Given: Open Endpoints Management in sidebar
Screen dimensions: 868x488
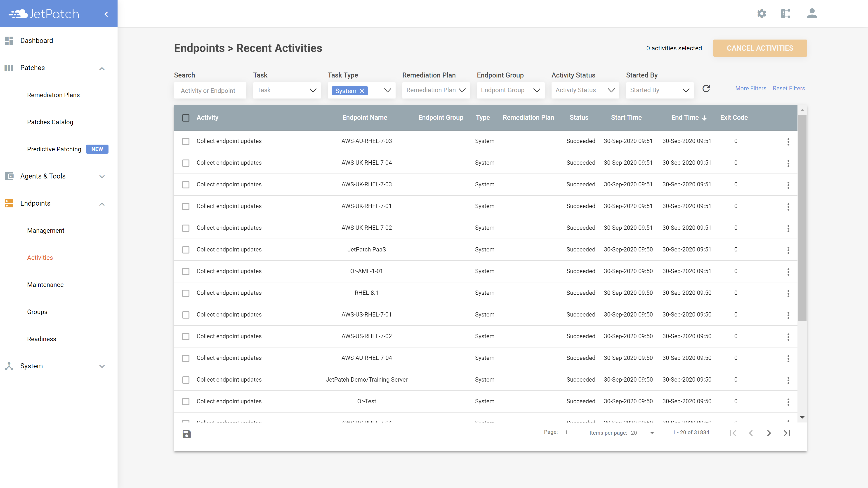Looking at the screenshot, I should tap(45, 230).
